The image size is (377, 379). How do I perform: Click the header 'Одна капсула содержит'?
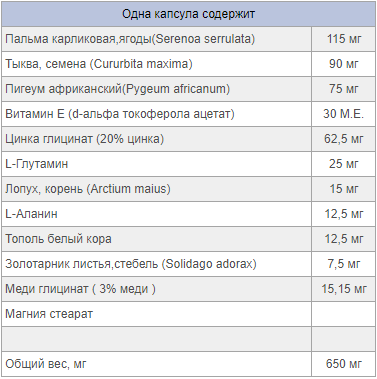188,14
